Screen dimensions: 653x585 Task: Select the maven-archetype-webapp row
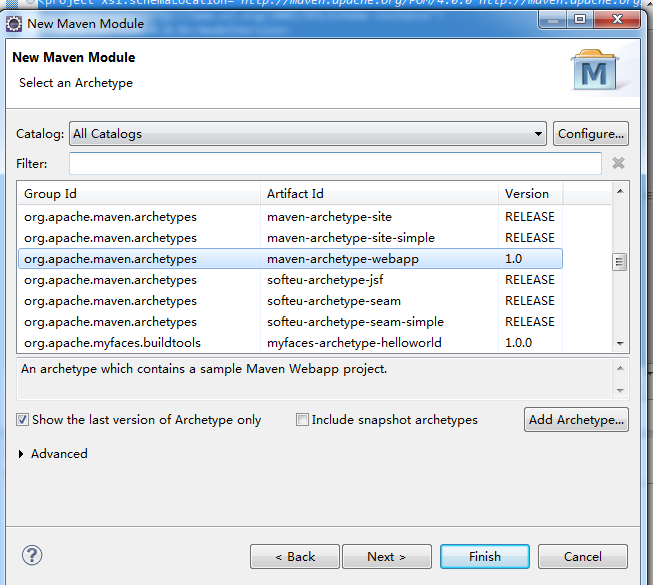[x=290, y=259]
